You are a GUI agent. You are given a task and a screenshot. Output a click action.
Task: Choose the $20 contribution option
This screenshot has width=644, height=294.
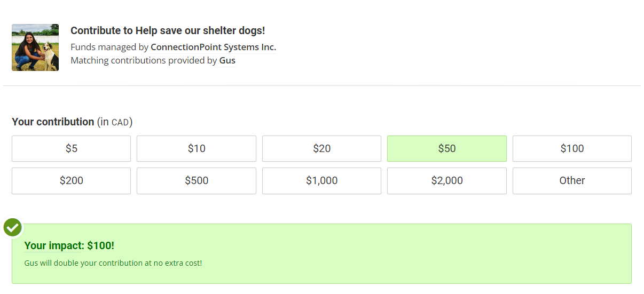coord(321,148)
